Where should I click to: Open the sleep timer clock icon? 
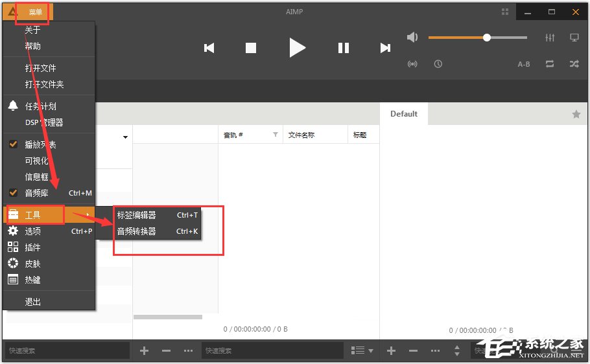pyautogui.click(x=438, y=63)
